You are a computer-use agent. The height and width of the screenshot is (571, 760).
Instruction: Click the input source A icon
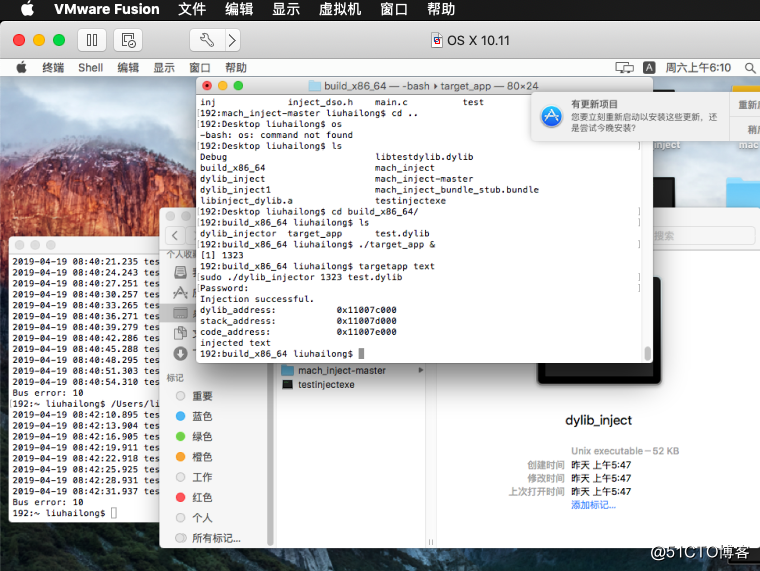point(649,67)
